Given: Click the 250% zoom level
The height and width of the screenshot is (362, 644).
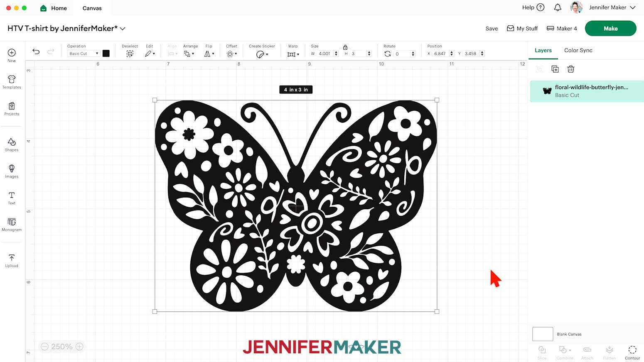Looking at the screenshot, I should tap(62, 347).
